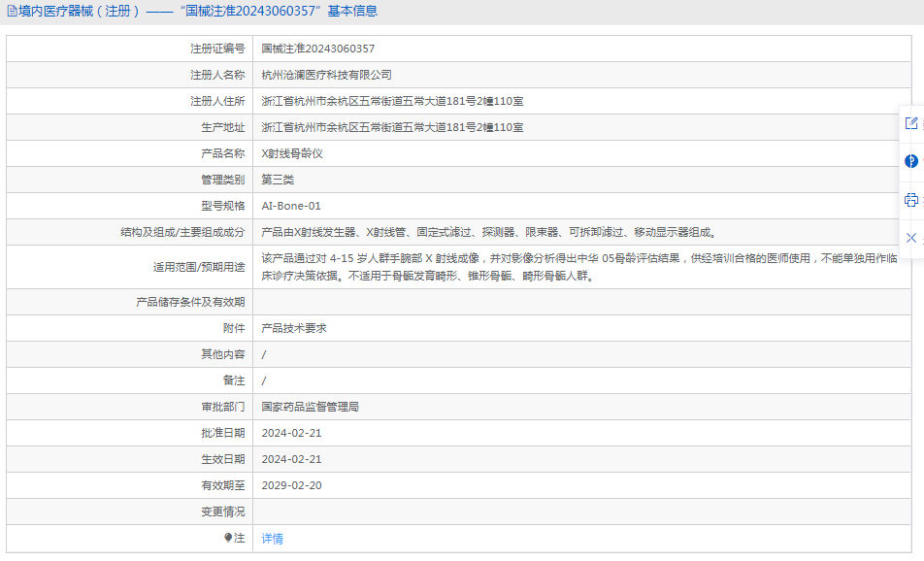
Task: Click 产品技术要求 attachment text
Action: point(294,328)
